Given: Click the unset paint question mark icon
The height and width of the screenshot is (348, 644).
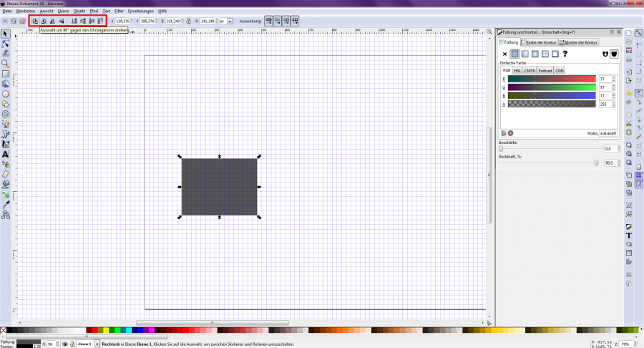Looking at the screenshot, I should coord(565,54).
